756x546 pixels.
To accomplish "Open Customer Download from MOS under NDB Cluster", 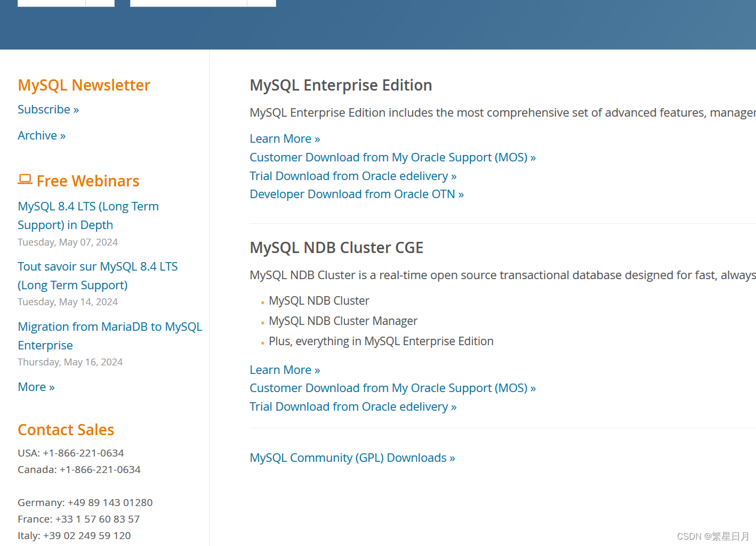I will (392, 388).
